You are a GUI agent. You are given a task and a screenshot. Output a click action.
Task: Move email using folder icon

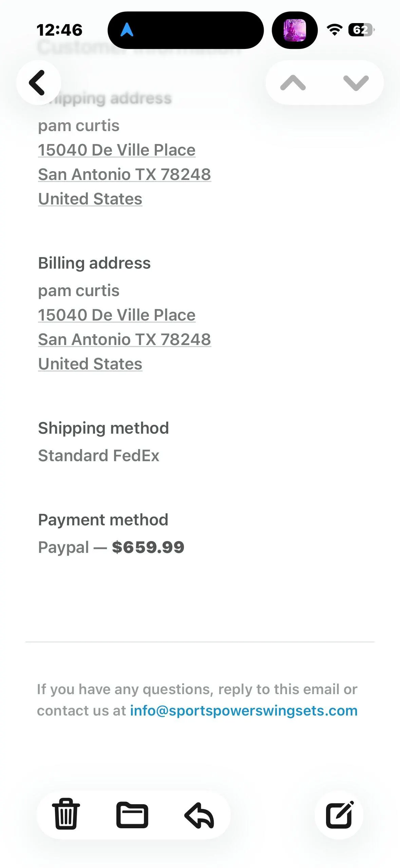[132, 815]
